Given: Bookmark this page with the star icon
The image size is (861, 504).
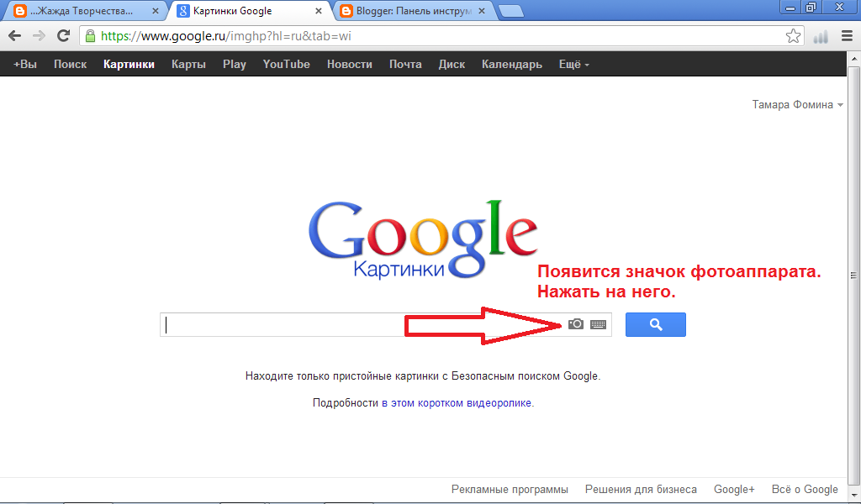Looking at the screenshot, I should 793,36.
